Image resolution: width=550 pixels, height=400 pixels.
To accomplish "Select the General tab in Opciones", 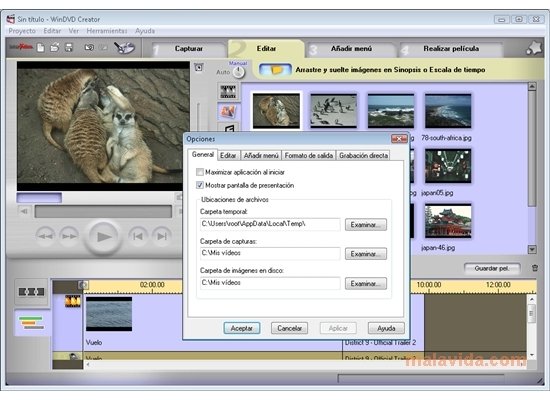I will click(x=203, y=154).
